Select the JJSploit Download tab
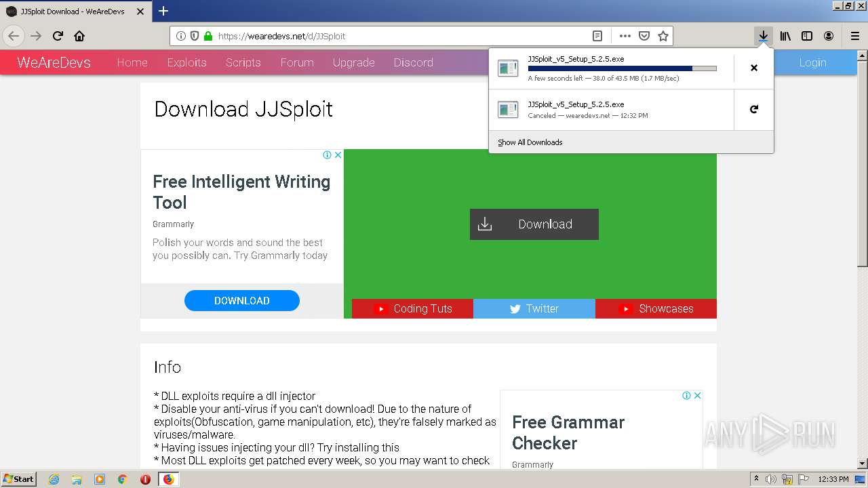 (x=75, y=11)
